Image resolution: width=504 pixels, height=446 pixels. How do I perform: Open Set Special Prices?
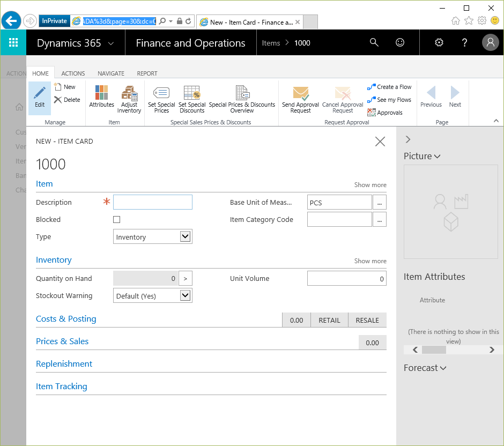pos(161,93)
